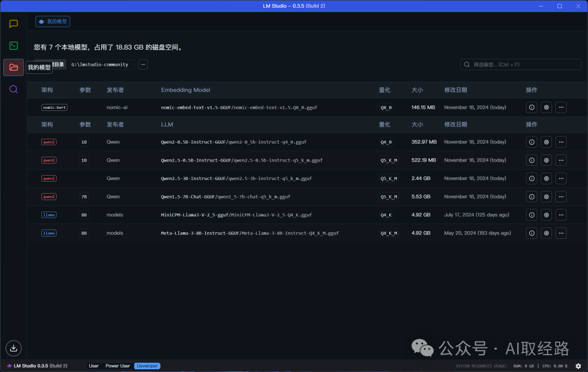Click the July 17, 2024 modified date
The image size is (588, 372).
tap(476, 215)
